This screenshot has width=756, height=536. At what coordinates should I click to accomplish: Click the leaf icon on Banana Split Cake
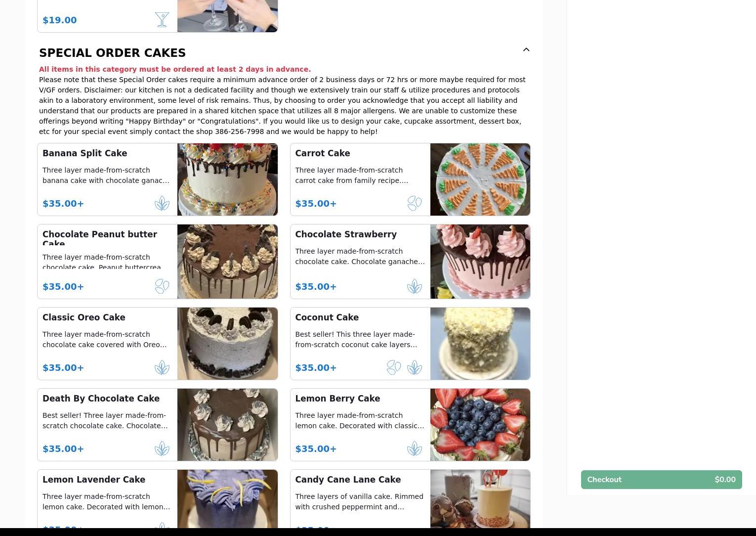pyautogui.click(x=162, y=203)
